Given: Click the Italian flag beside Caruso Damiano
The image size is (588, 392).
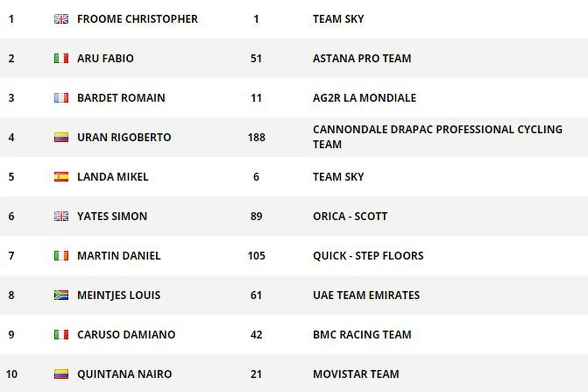Looking at the screenshot, I should (61, 335).
